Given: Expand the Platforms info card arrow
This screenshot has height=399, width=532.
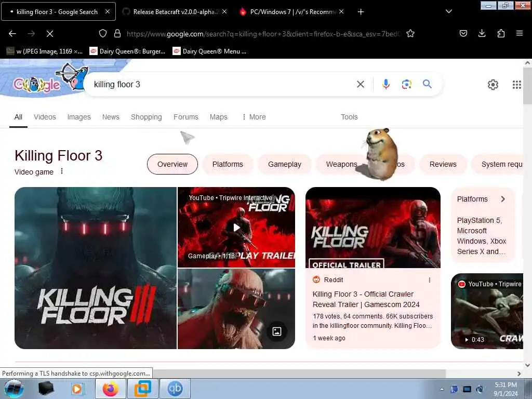Looking at the screenshot, I should 503,199.
